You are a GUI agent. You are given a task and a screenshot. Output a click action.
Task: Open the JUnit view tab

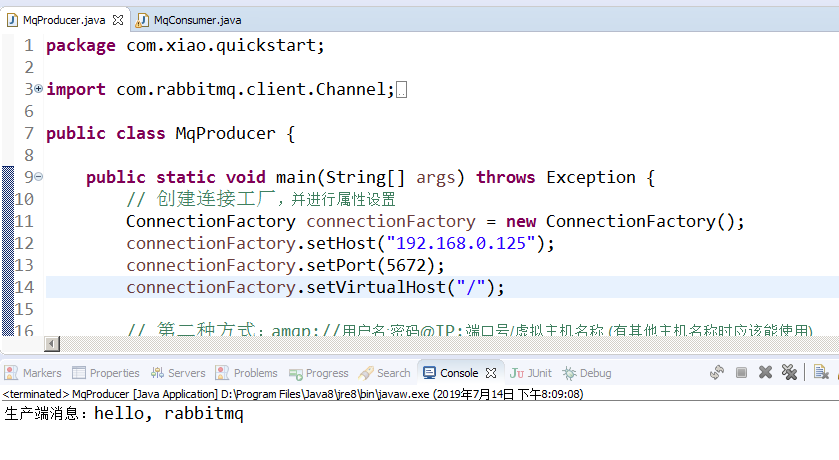point(530,373)
